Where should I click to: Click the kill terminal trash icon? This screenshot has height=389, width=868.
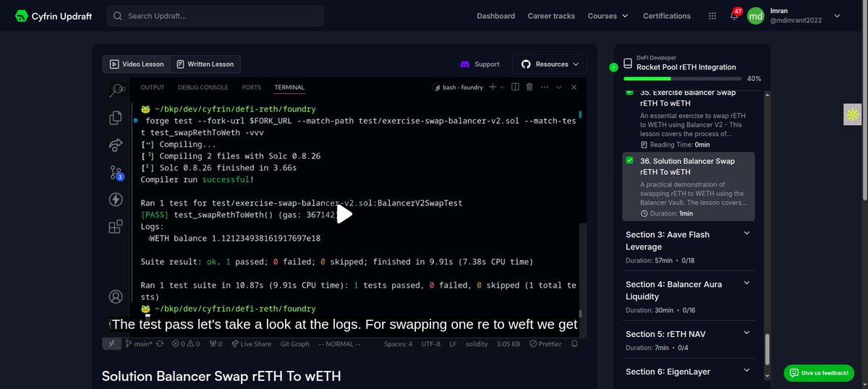(x=529, y=87)
